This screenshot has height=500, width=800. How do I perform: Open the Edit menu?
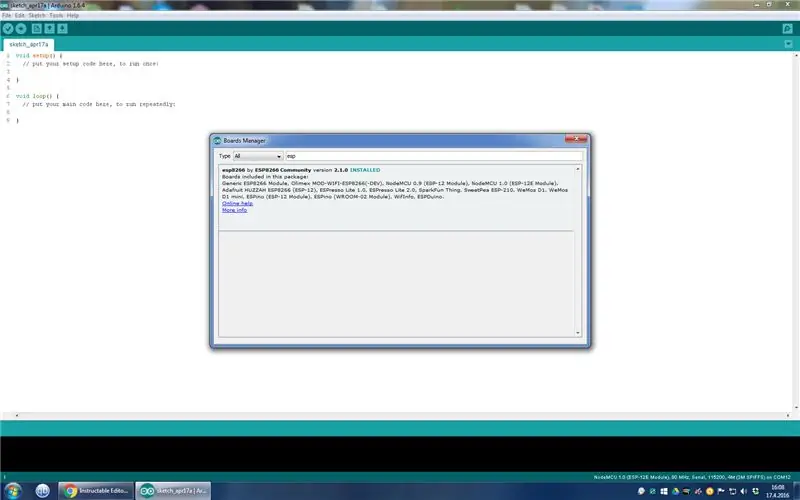[x=19, y=16]
